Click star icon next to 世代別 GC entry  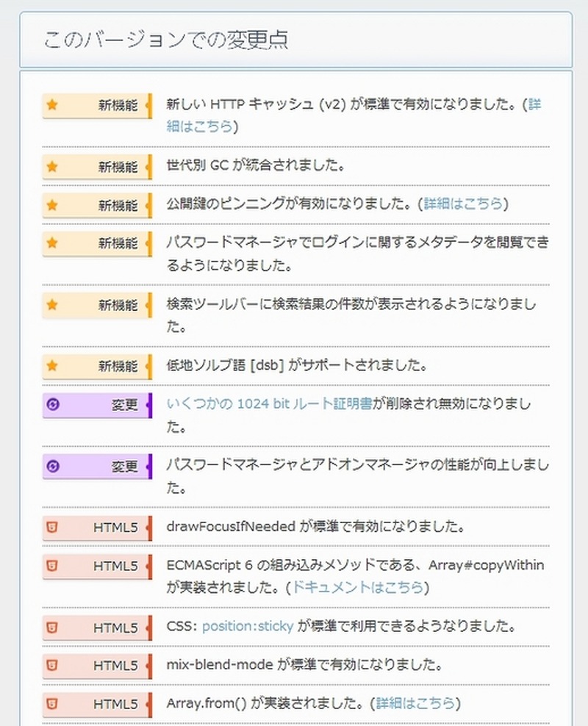click(52, 166)
